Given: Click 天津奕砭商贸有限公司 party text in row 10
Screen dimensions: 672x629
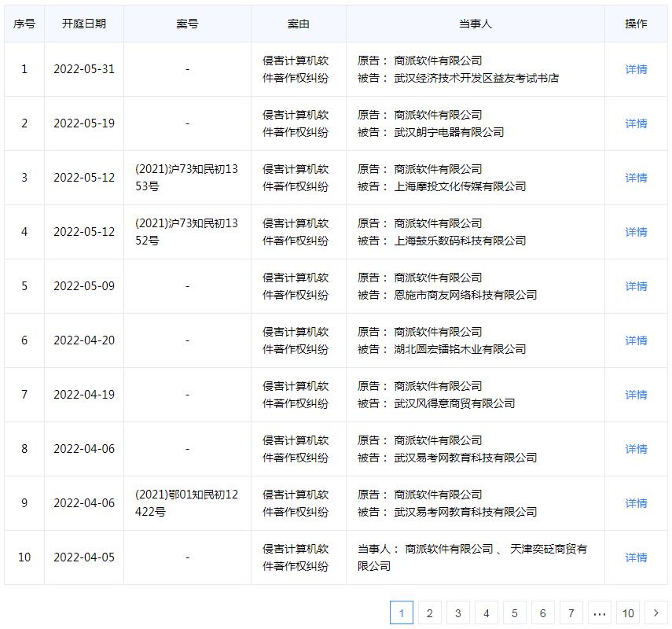Looking at the screenshot, I should click(x=472, y=557).
